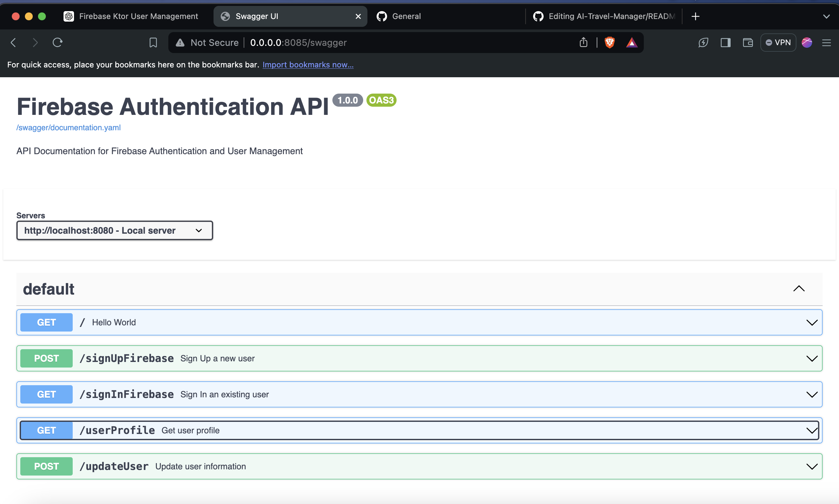Open the Brave Wallet icon

(748, 43)
